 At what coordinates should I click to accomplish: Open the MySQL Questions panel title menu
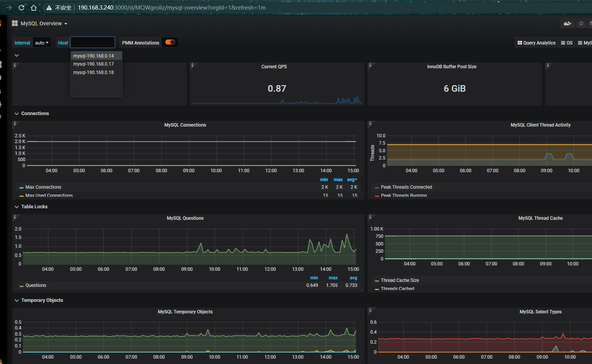coord(185,218)
